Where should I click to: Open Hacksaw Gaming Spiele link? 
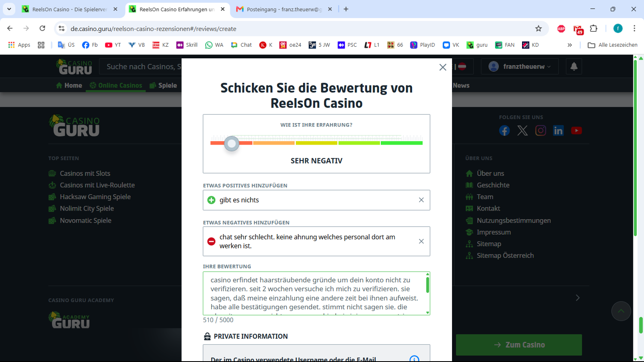[95, 196]
